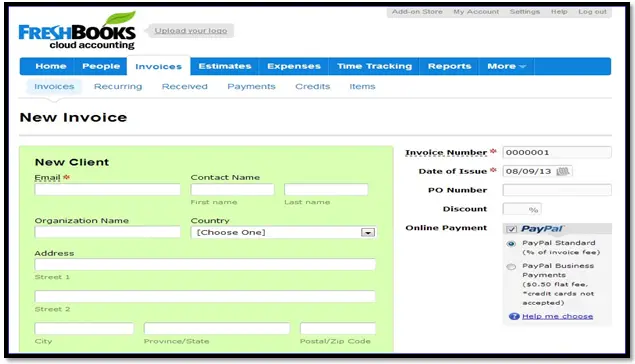Click the Invoice Number field showing 0000001
Viewport: 635px width, 364px height.
(557, 152)
